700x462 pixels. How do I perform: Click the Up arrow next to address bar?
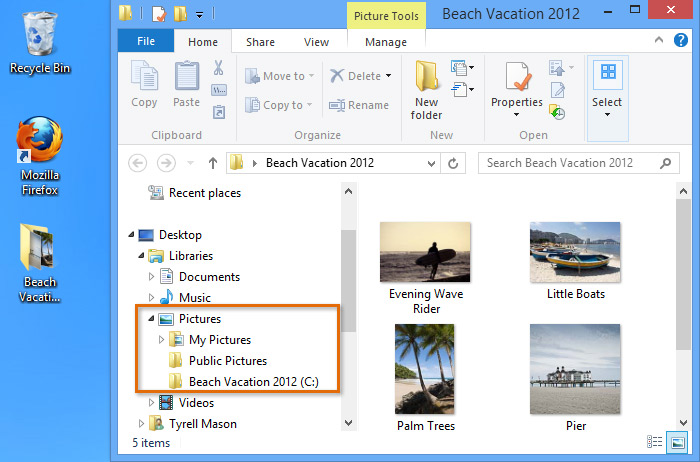coord(213,163)
